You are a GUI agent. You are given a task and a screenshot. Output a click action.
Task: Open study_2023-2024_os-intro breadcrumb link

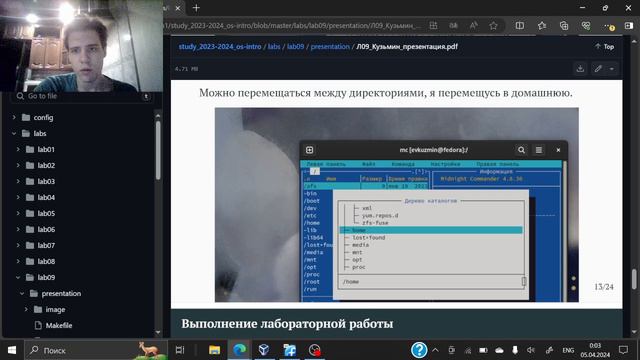pyautogui.click(x=220, y=47)
